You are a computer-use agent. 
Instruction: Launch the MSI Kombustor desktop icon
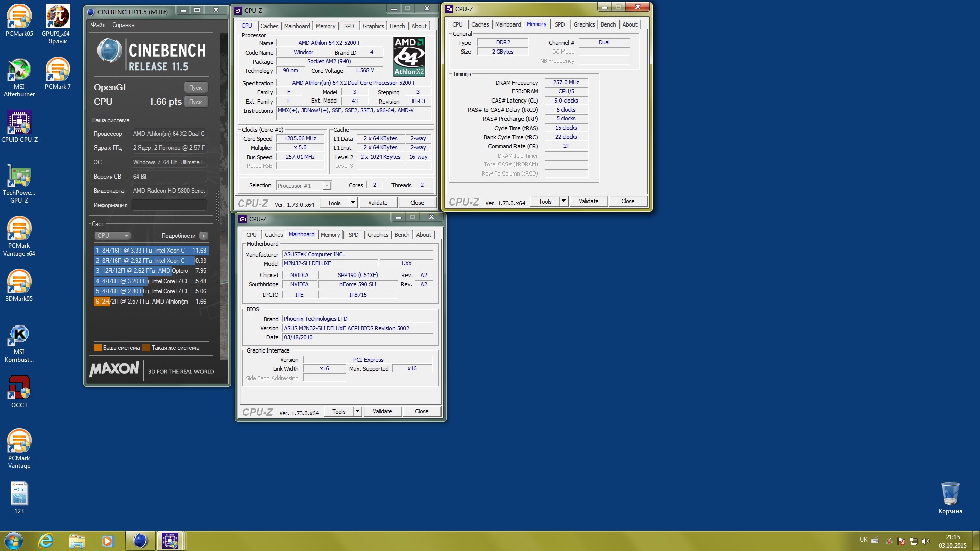pos(19,343)
